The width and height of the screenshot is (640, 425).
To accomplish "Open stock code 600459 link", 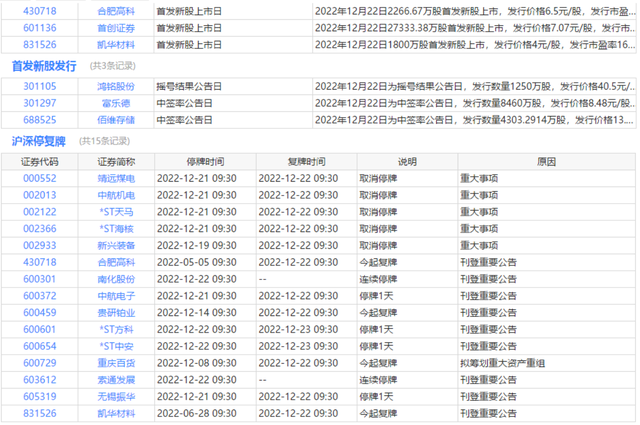I will click(x=40, y=312).
